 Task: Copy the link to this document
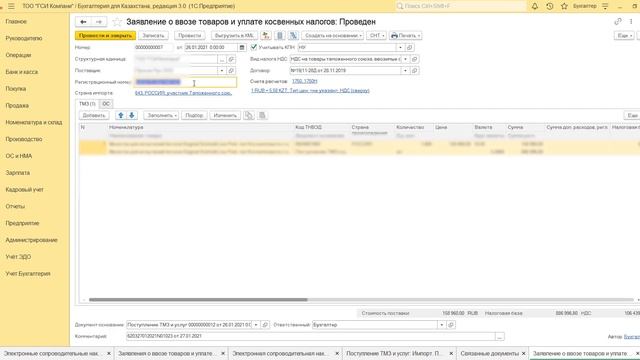pyautogui.click(x=618, y=22)
